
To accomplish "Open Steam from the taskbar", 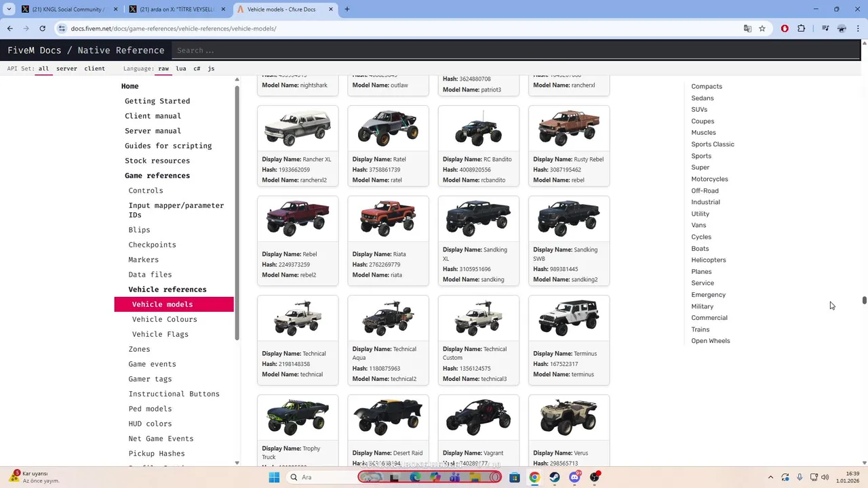I will (x=555, y=477).
